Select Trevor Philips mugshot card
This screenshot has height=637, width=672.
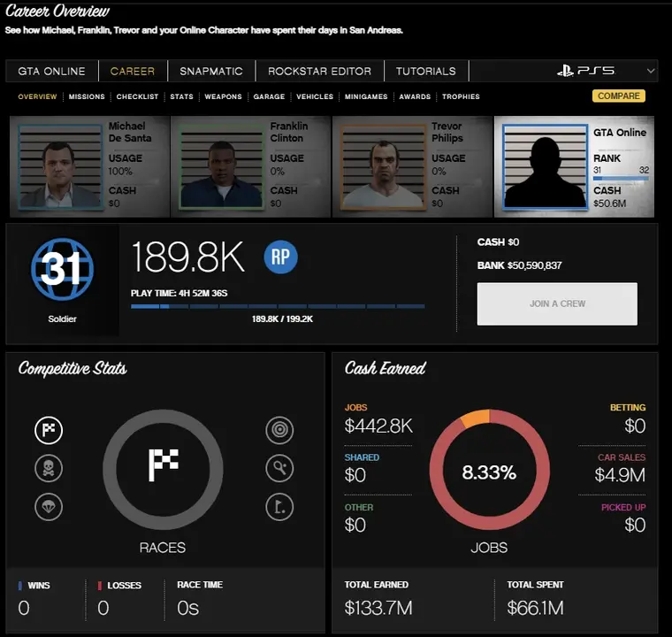411,166
